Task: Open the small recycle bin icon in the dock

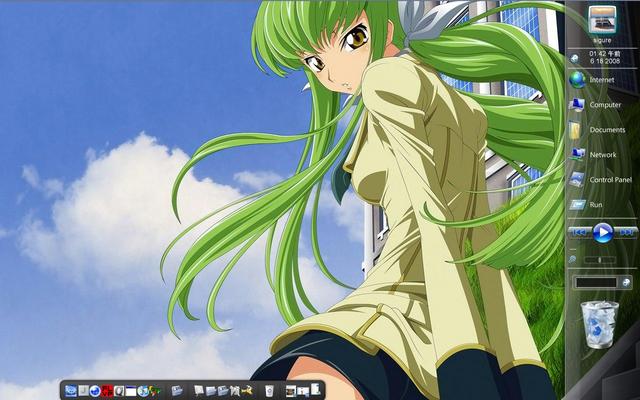Action: coord(269,391)
